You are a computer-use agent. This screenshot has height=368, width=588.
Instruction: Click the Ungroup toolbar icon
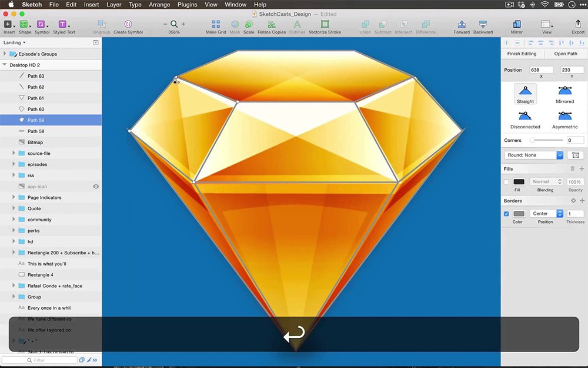pos(101,24)
